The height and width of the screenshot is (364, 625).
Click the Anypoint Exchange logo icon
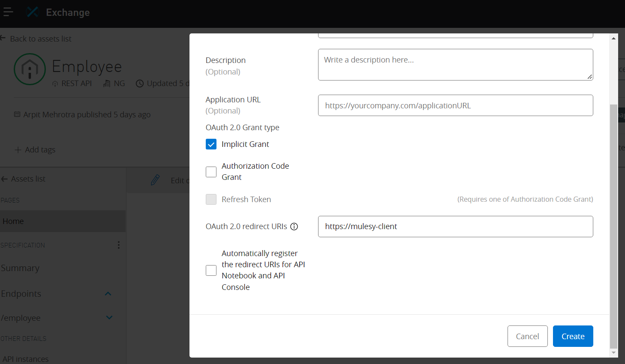pos(33,12)
